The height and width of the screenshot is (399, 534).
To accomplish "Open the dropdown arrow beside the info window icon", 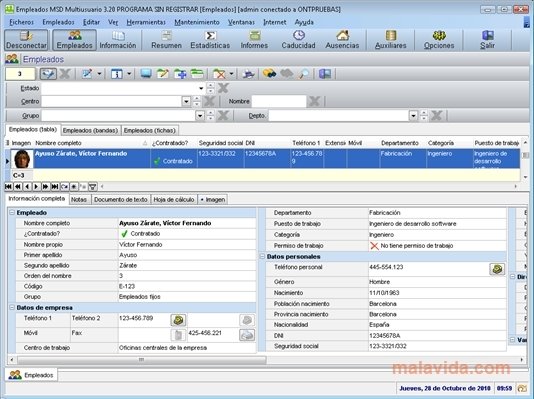I will click(129, 74).
